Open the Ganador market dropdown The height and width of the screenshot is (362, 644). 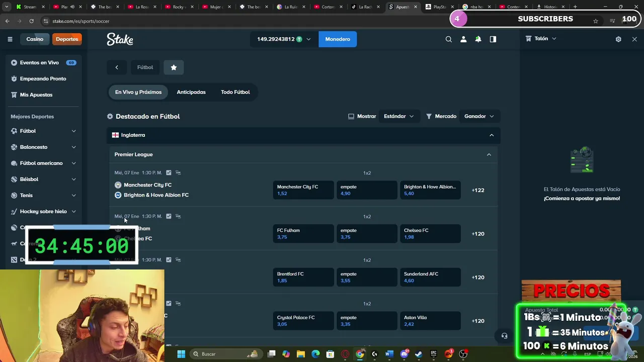pos(479,116)
